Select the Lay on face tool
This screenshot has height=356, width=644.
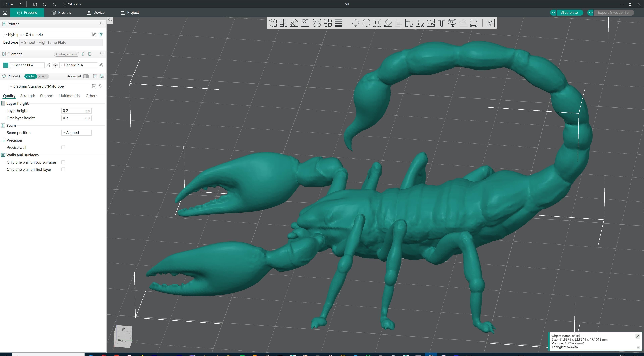point(388,23)
